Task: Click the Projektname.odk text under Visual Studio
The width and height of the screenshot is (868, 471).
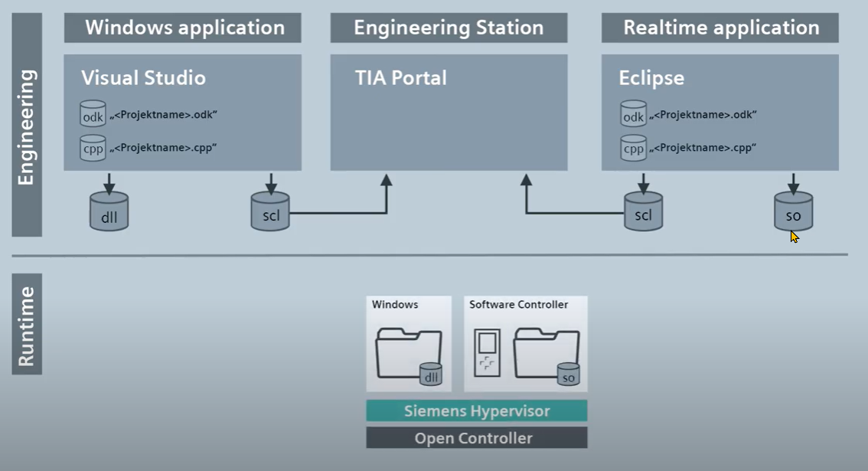Action: coord(163,115)
